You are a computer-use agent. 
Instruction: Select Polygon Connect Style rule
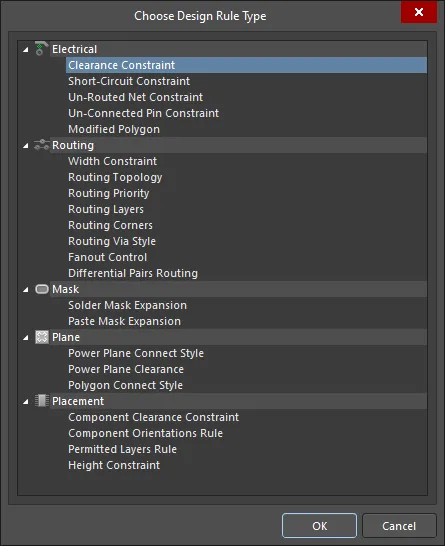click(125, 385)
